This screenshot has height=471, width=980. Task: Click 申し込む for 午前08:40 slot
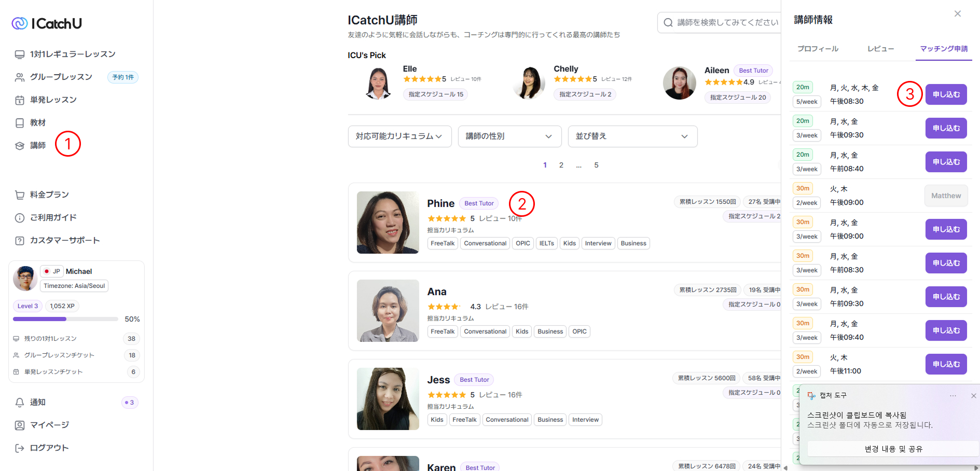(x=946, y=162)
